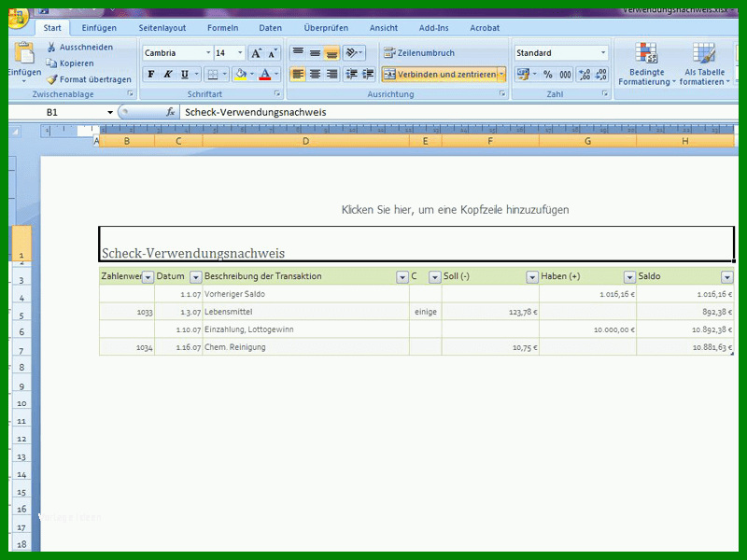Image resolution: width=747 pixels, height=560 pixels.
Task: Toggle bold formatting (F)
Action: [151, 75]
